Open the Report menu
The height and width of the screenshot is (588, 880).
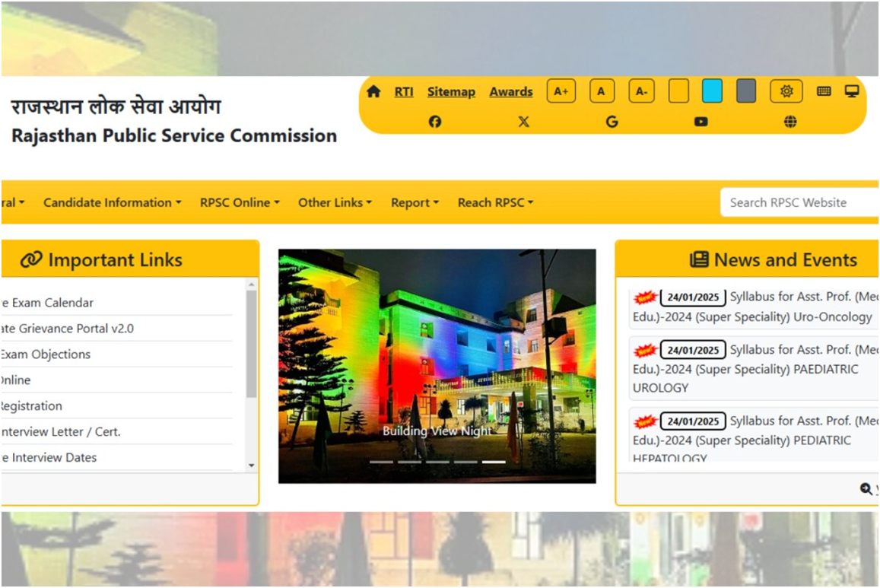click(x=415, y=202)
